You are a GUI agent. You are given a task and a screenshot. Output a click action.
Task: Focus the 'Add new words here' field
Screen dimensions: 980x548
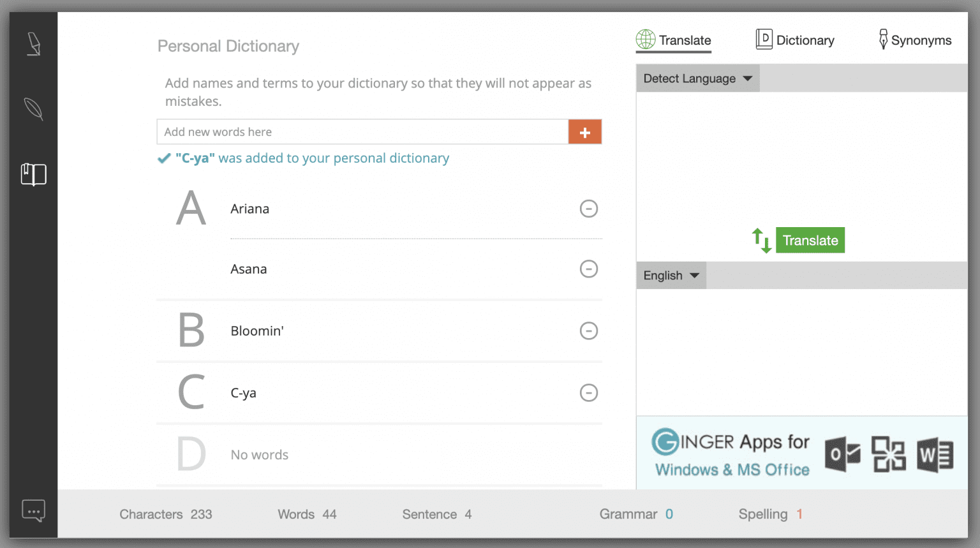click(x=362, y=132)
